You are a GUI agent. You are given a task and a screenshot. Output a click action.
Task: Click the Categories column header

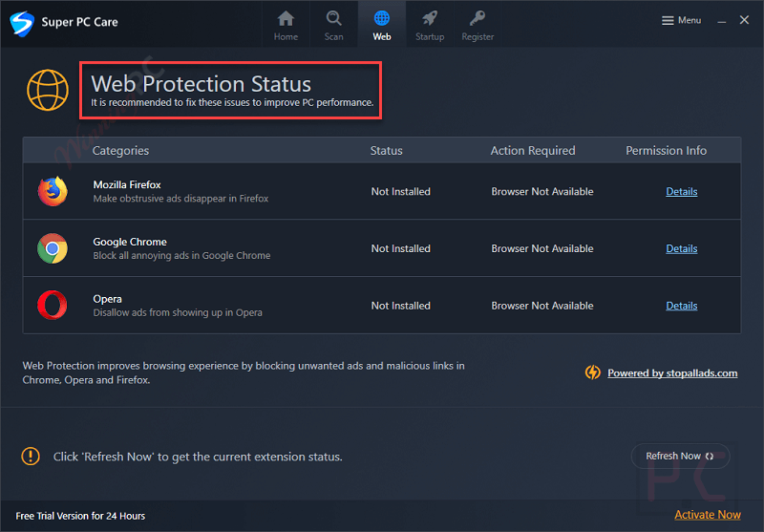pos(120,150)
